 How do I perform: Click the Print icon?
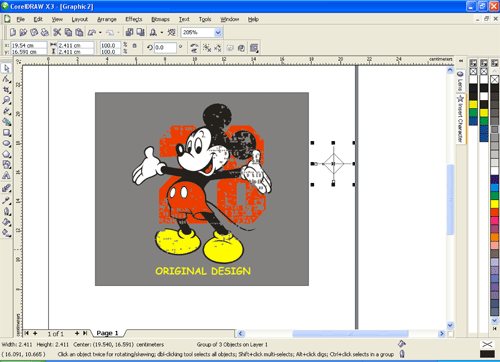point(44,32)
